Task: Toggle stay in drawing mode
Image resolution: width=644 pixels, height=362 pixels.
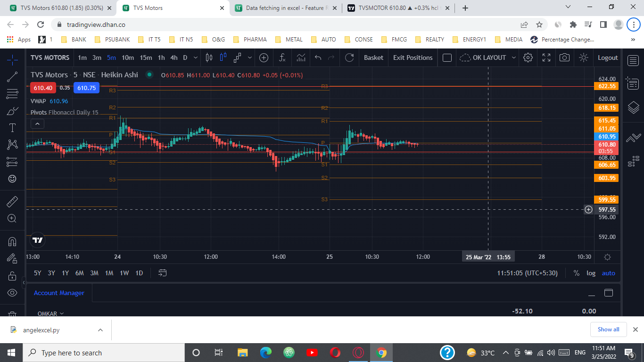Action: (x=12, y=258)
